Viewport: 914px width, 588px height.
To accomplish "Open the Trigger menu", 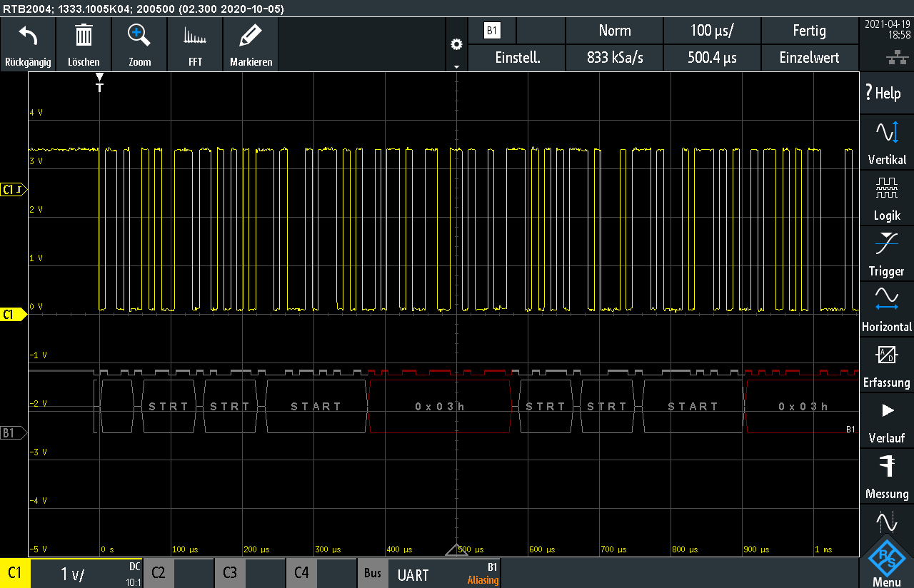I will click(x=887, y=253).
